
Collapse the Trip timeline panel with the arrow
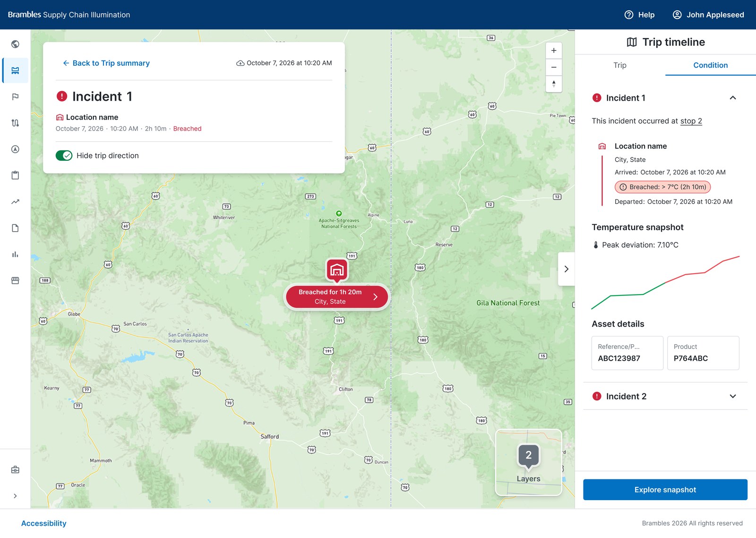point(567,269)
